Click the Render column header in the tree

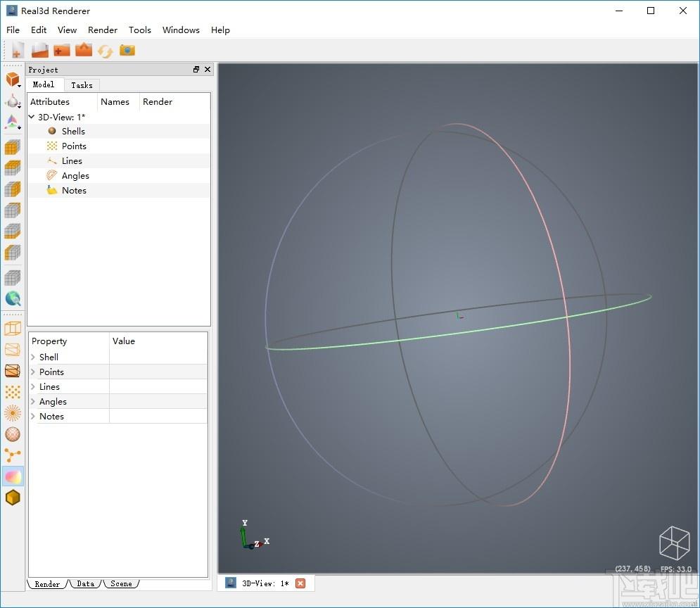(x=174, y=102)
